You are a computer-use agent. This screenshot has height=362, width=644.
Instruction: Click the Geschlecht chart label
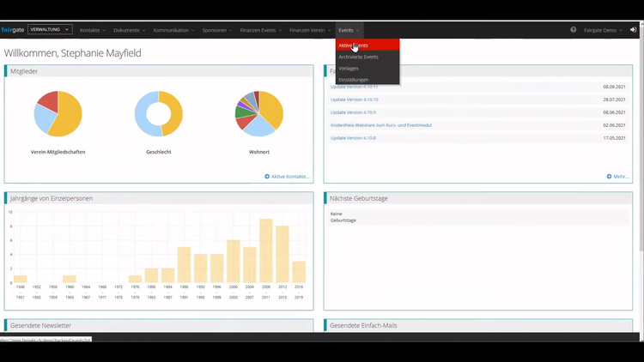point(159,152)
